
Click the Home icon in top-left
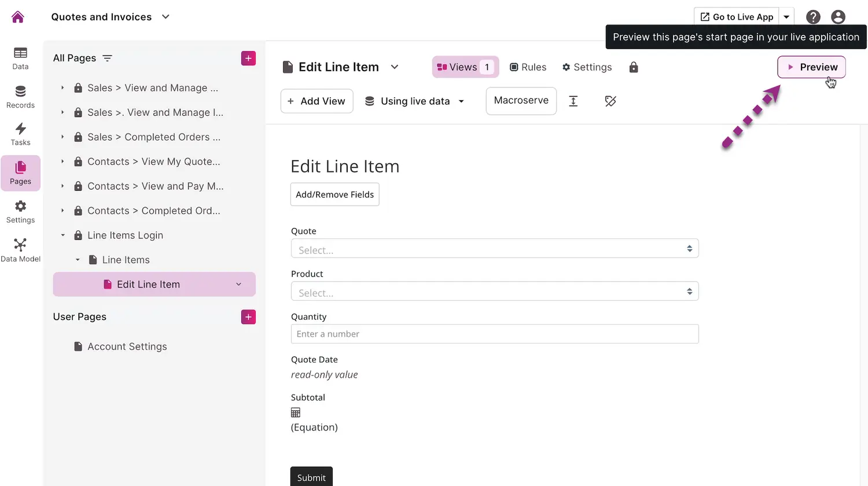coord(18,17)
